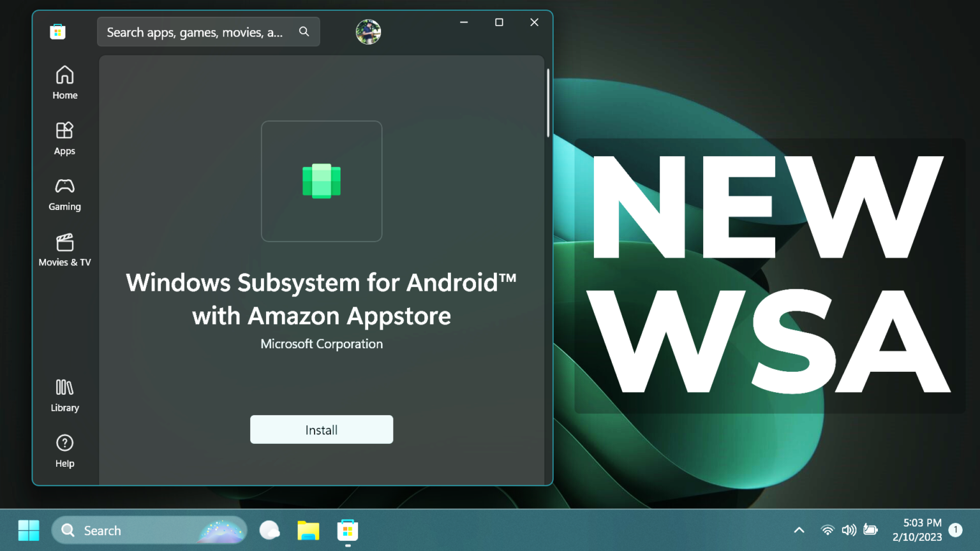Open your account profile picture menu
This screenshot has width=980, height=551.
(x=368, y=32)
